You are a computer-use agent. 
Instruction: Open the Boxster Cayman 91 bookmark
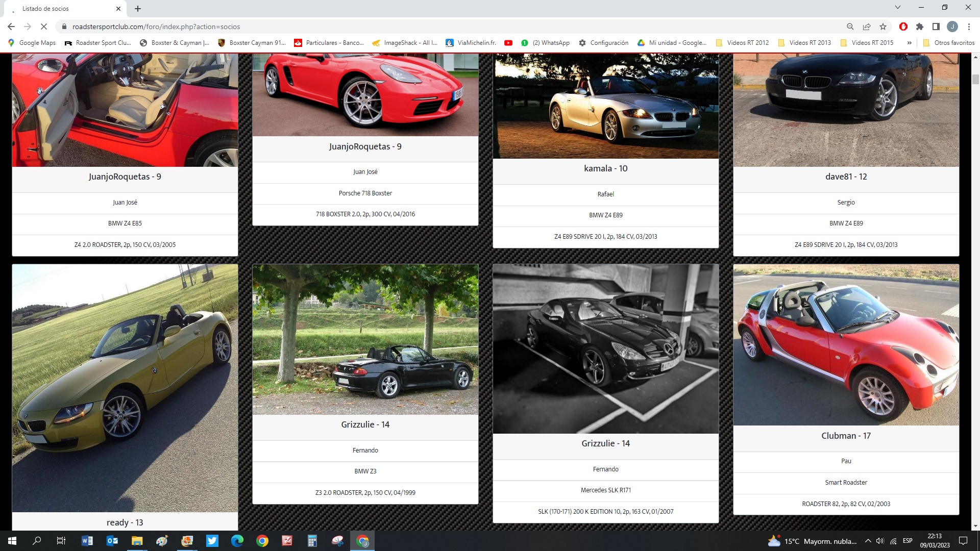tap(252, 43)
